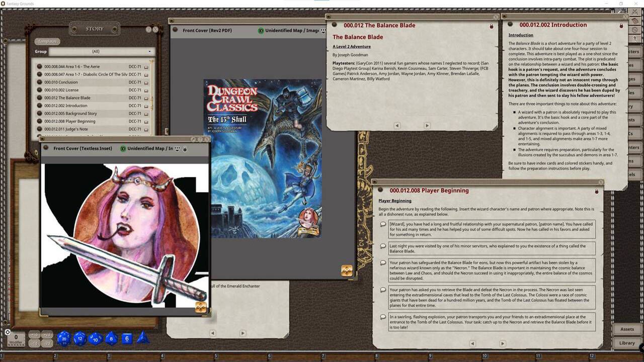
Task: Toggle the ID Unidentified status on the Rev2 PDF map
Action: point(261,30)
